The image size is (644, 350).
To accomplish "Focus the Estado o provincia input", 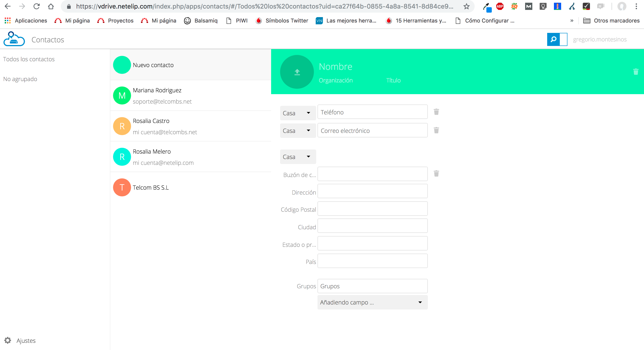I will point(372,243).
